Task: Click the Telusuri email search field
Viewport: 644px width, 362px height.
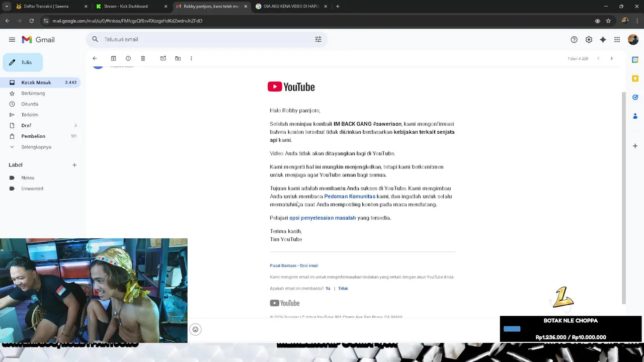Action: [206, 39]
